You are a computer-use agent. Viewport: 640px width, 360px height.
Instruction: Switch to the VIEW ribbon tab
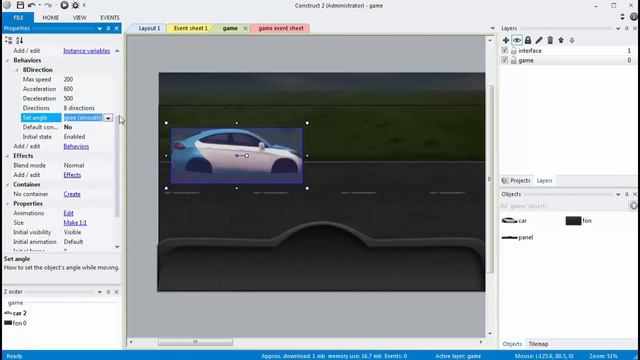(80, 18)
